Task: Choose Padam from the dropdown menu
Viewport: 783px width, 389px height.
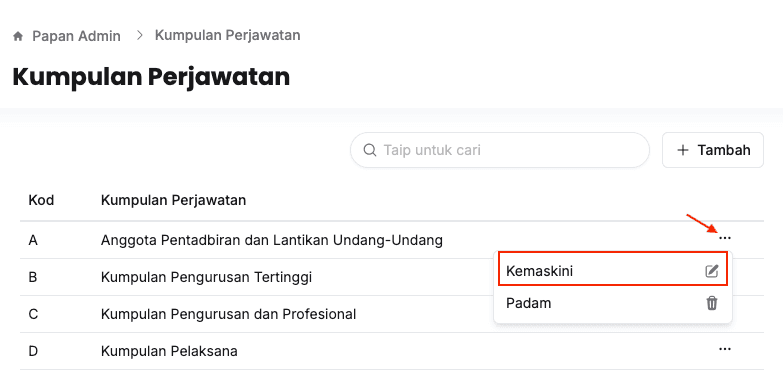Action: [x=613, y=303]
